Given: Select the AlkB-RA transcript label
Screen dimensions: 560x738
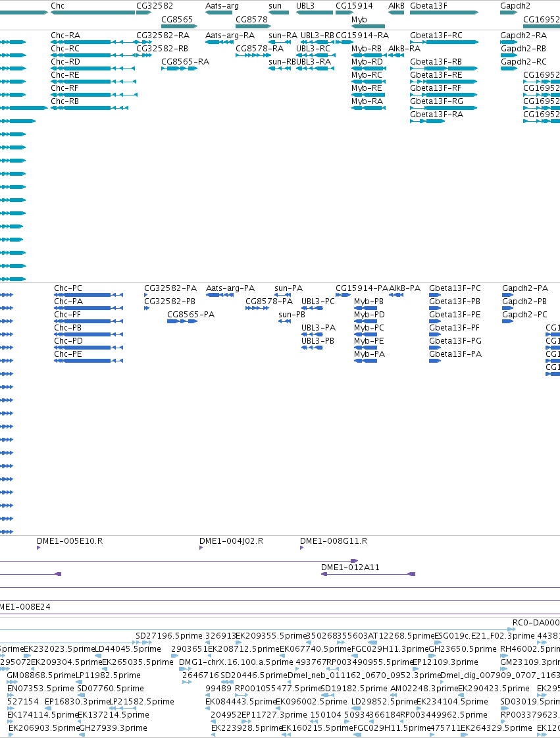Looking at the screenshot, I should click(404, 49).
